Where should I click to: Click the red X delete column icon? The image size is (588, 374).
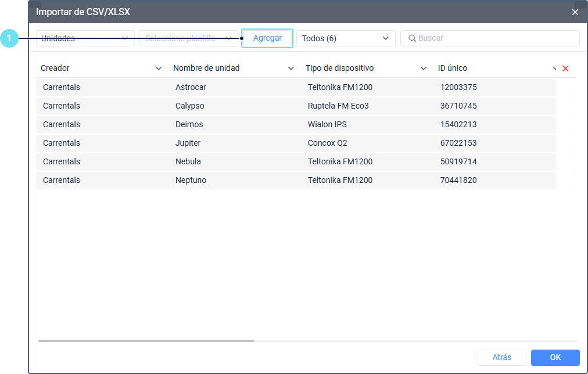[x=565, y=68]
